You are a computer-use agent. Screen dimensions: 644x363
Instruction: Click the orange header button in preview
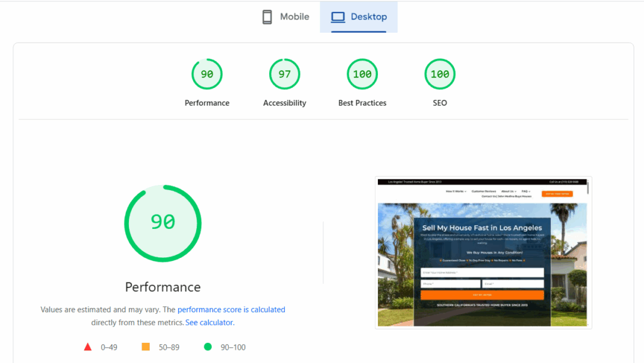557,194
